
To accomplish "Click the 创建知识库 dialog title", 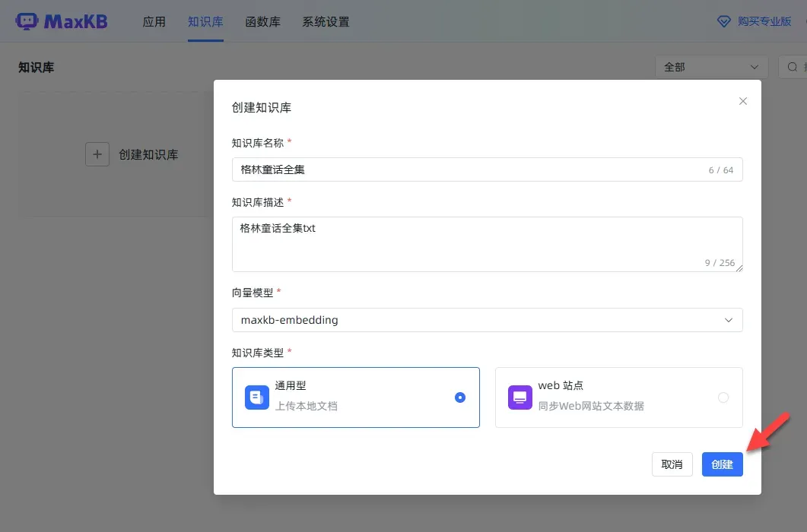I will click(x=262, y=107).
